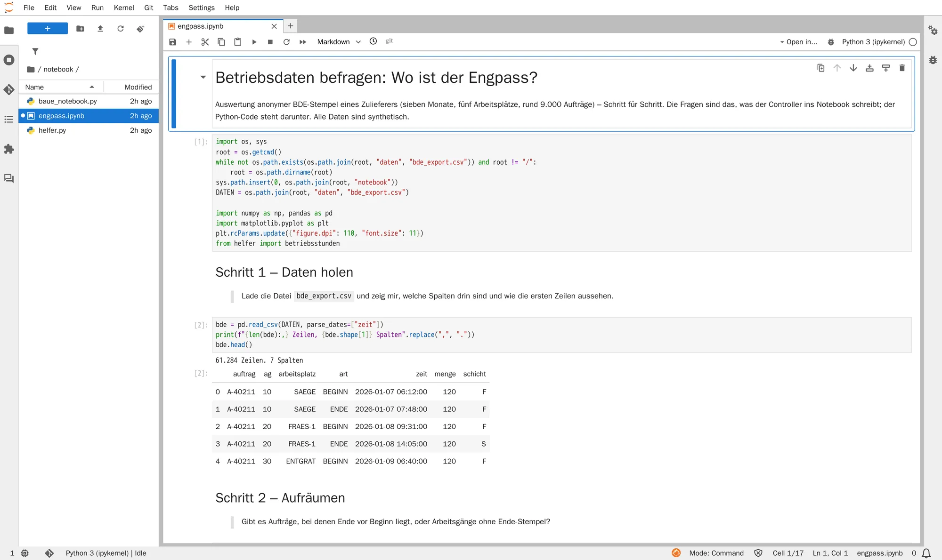Cut the selected cell with scissors icon
Image resolution: width=942 pixels, height=560 pixels.
[205, 42]
